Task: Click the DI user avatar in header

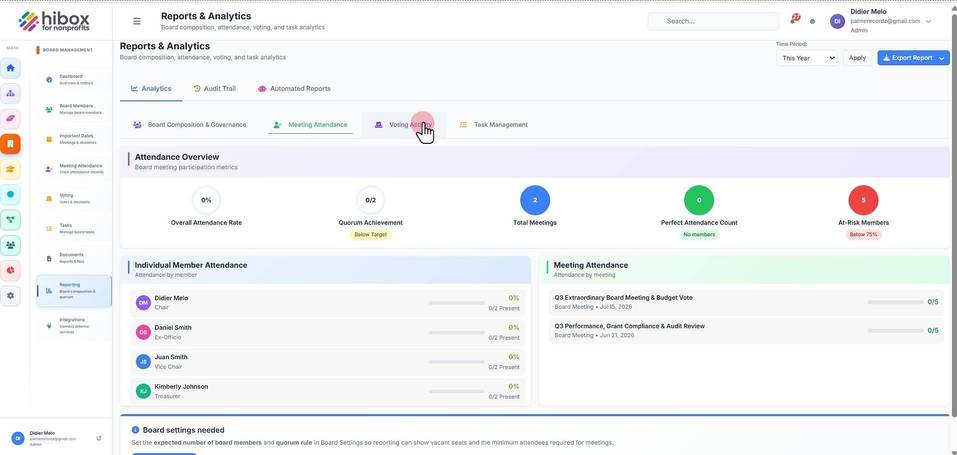Action: (x=837, y=21)
